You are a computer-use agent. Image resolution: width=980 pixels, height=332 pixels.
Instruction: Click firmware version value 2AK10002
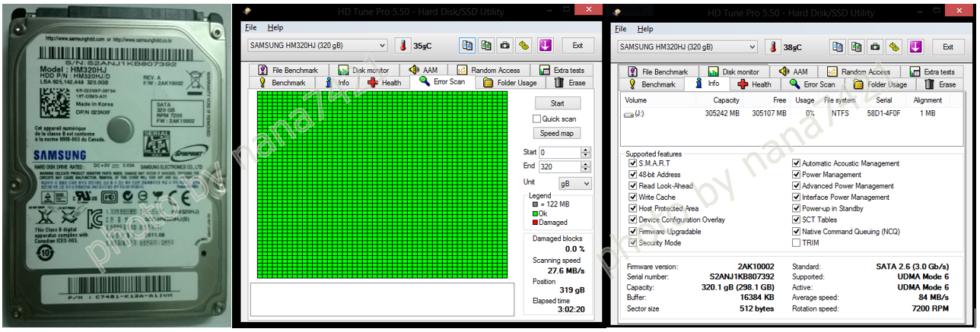point(756,267)
